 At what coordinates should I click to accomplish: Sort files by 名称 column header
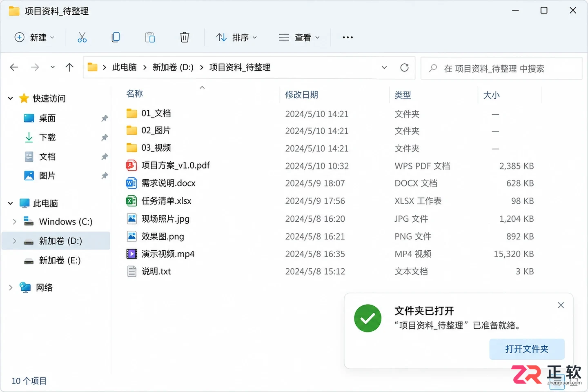135,94
